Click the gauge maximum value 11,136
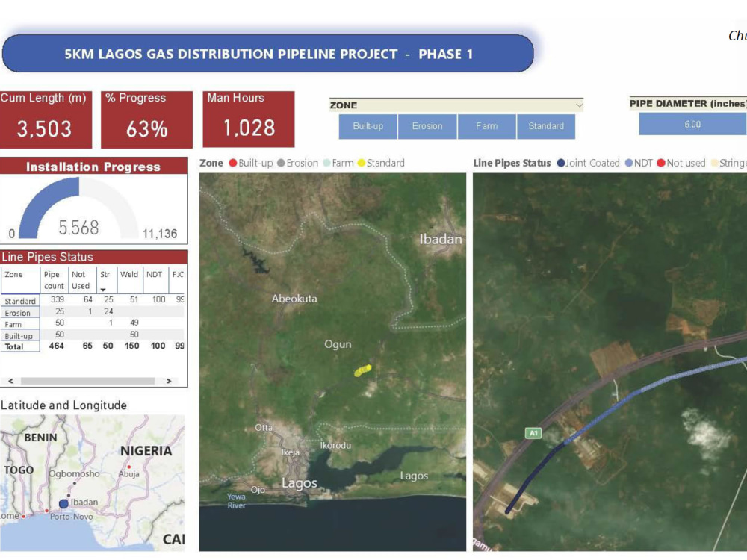This screenshot has width=747, height=560. pos(160,234)
